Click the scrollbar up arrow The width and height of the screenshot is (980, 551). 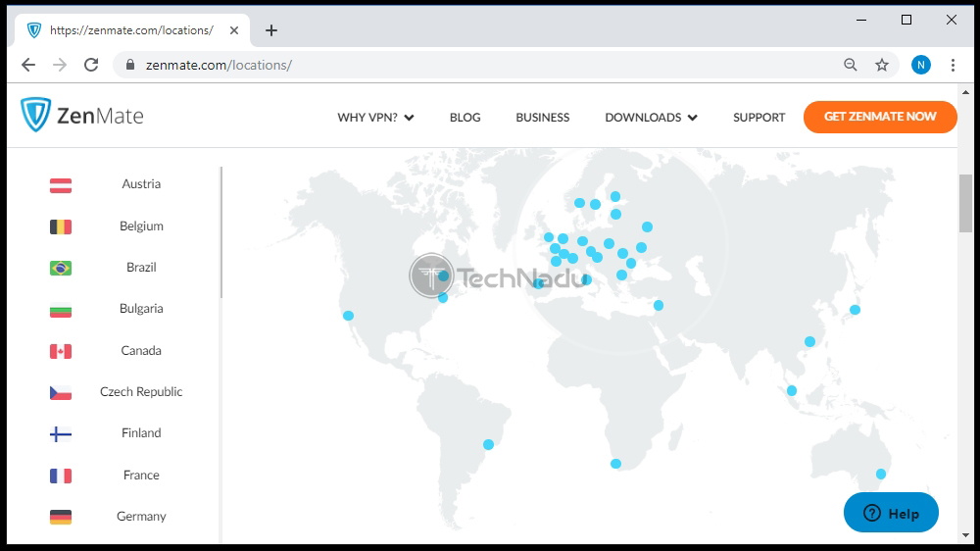[965, 92]
